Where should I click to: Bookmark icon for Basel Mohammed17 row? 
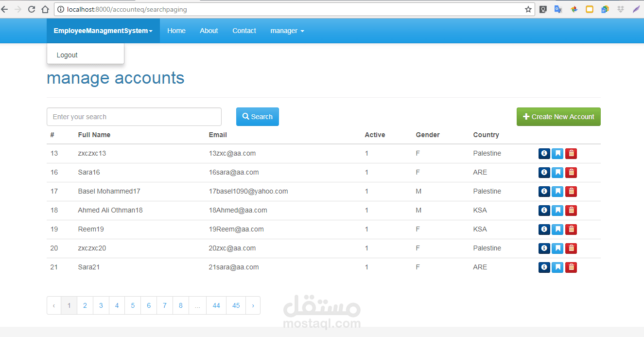pyautogui.click(x=557, y=192)
